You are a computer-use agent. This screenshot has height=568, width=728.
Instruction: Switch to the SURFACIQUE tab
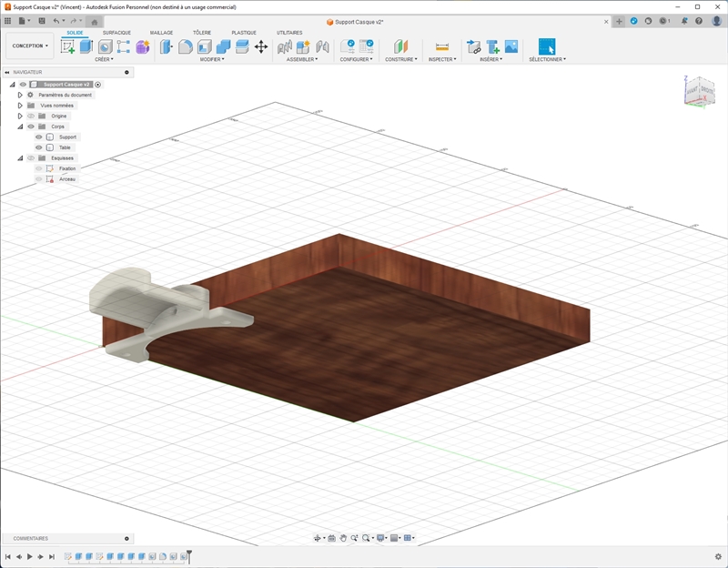(116, 33)
